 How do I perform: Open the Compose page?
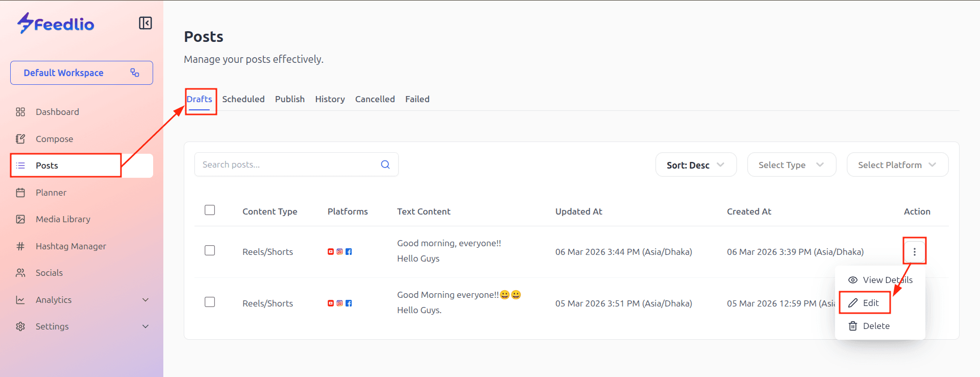pos(54,139)
